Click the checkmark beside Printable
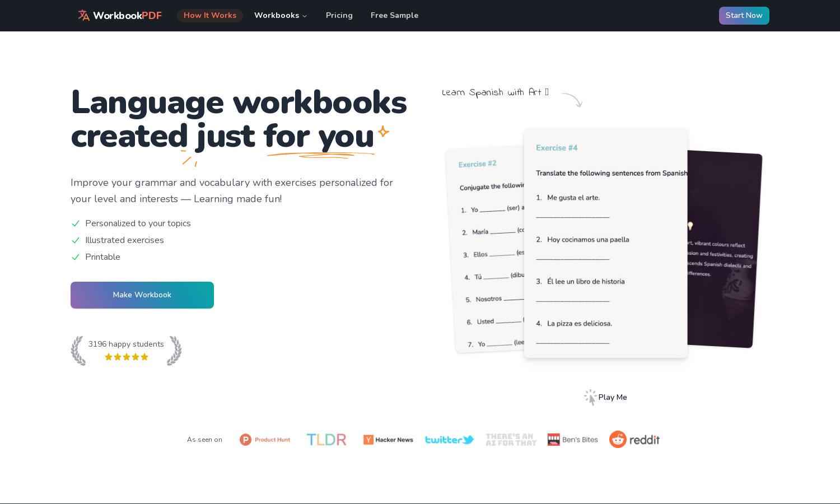This screenshot has width=840, height=504. [x=76, y=257]
